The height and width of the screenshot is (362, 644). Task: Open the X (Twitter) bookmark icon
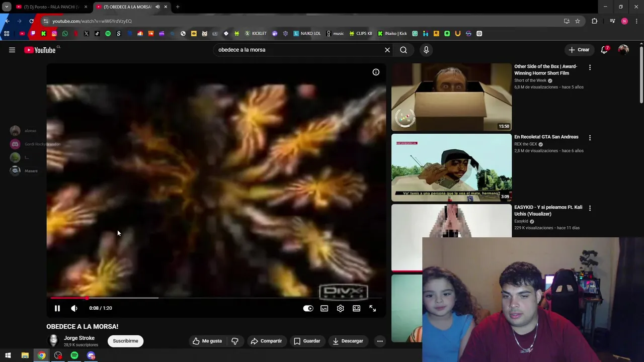(x=87, y=34)
